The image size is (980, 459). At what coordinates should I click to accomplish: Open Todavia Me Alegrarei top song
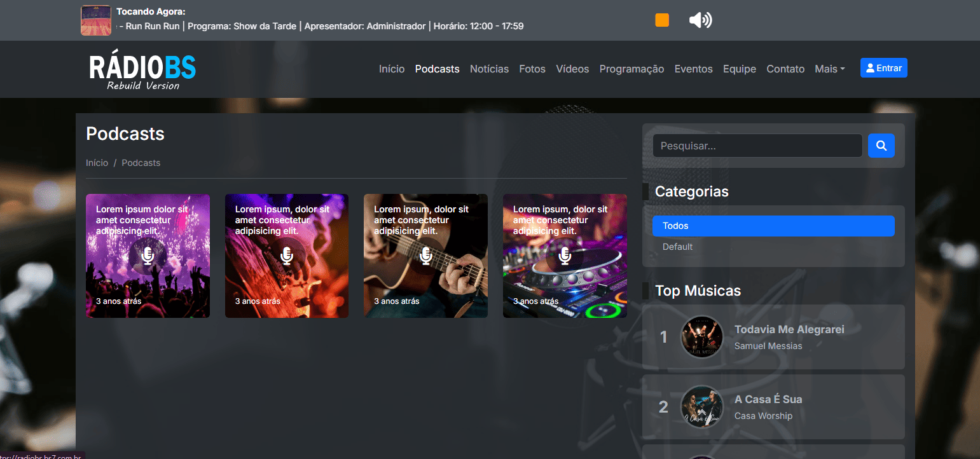[789, 329]
